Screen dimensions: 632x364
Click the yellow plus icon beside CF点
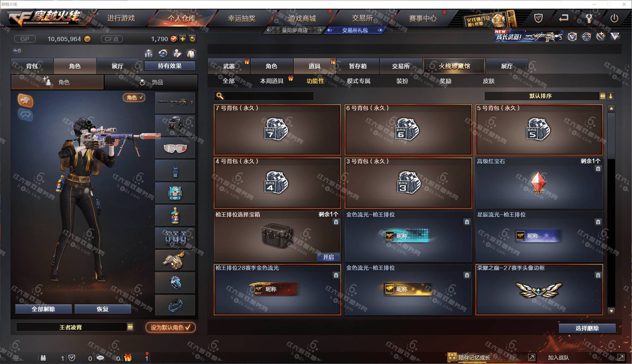coord(182,39)
